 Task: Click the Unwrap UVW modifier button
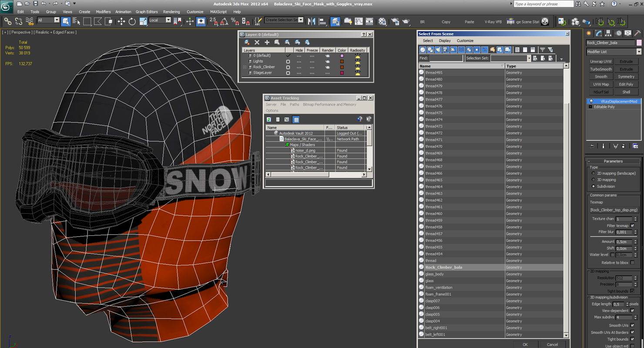point(601,62)
